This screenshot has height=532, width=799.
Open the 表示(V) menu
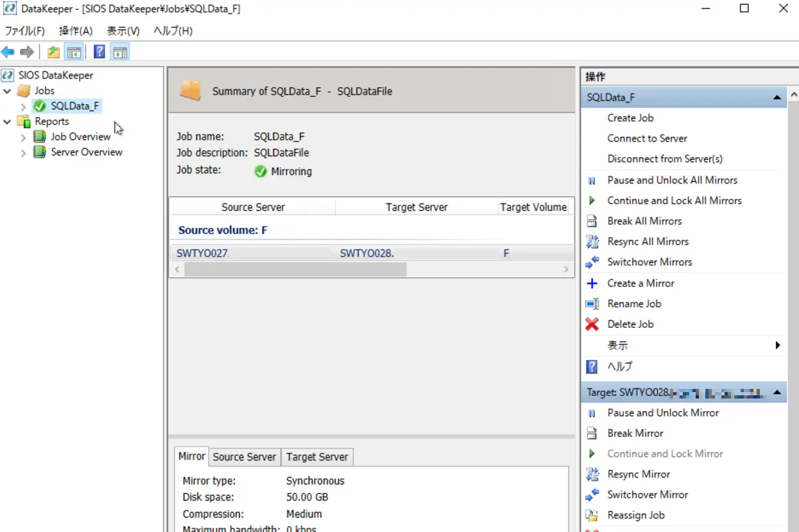[123, 31]
